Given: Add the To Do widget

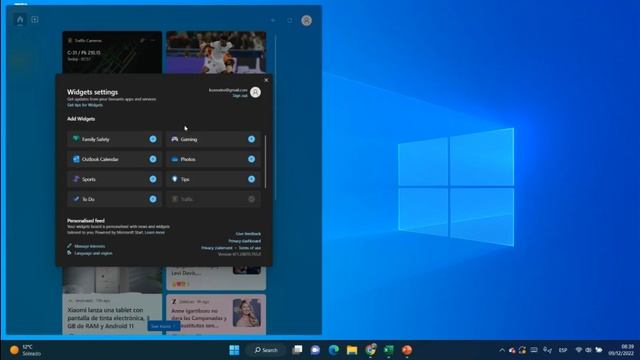Looking at the screenshot, I should click(153, 199).
